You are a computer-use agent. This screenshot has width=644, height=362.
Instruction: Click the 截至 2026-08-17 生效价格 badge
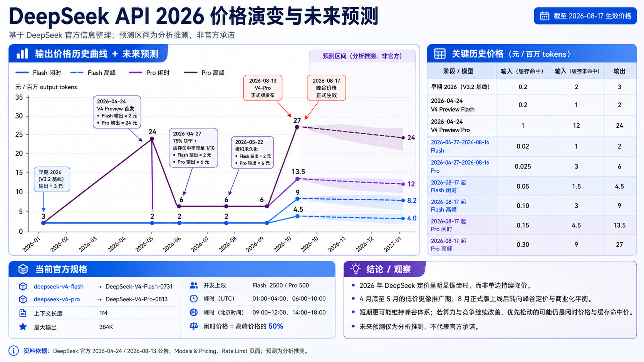(585, 16)
